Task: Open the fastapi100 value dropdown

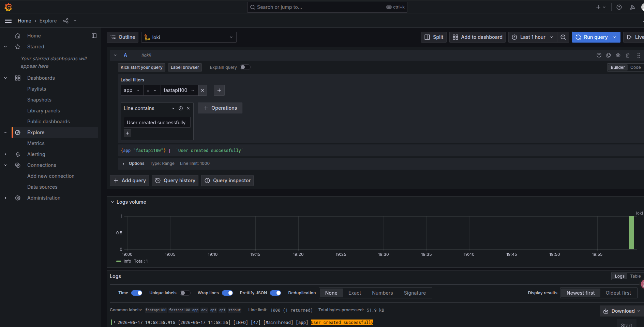Action: point(179,90)
